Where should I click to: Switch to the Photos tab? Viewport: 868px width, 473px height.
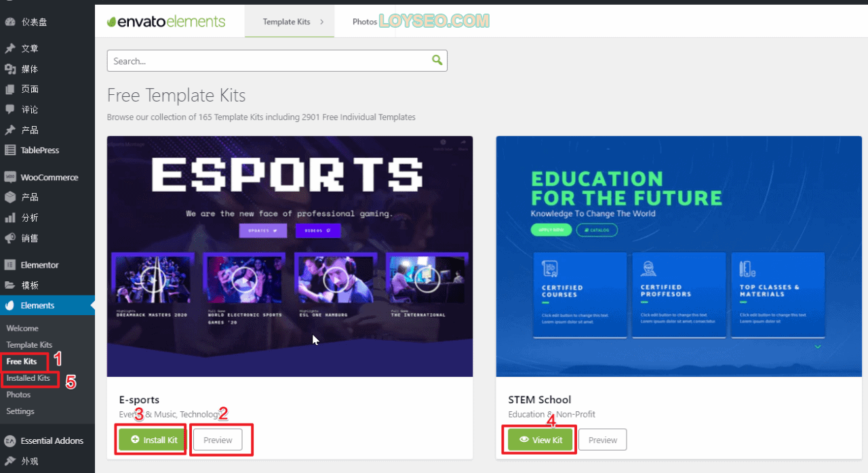pyautogui.click(x=365, y=22)
